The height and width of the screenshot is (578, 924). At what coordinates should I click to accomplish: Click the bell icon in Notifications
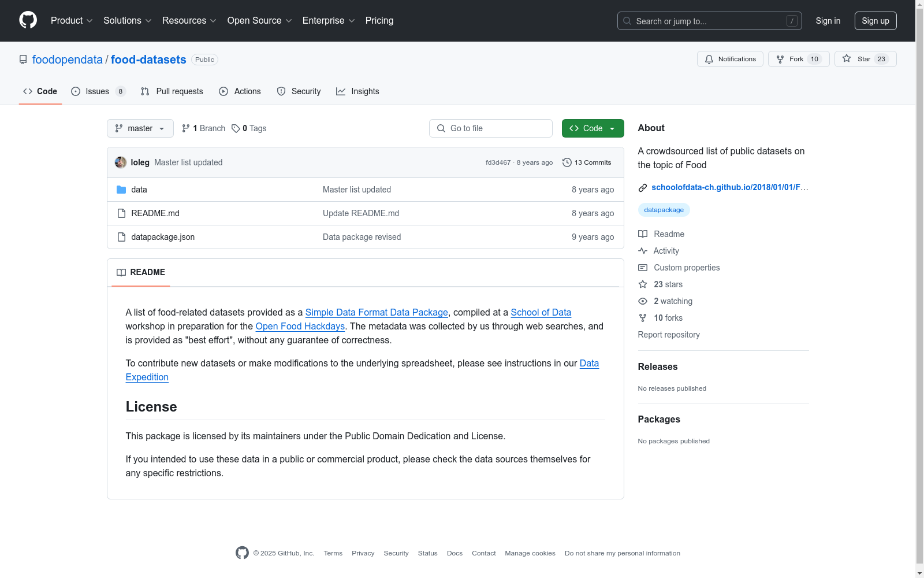pyautogui.click(x=709, y=59)
